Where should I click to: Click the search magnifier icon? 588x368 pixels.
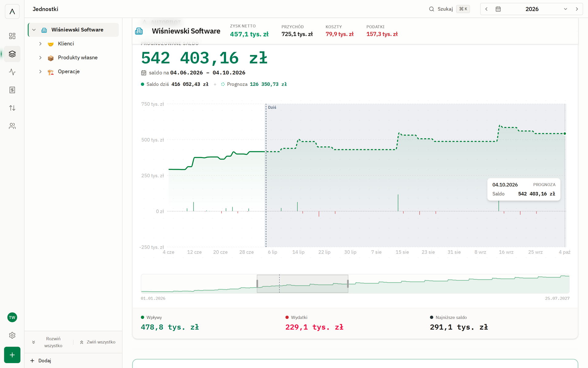[432, 9]
